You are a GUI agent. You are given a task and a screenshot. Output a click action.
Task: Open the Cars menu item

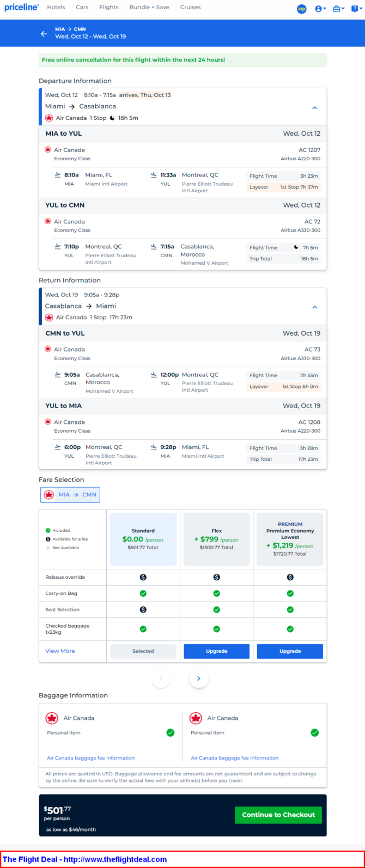coord(82,8)
